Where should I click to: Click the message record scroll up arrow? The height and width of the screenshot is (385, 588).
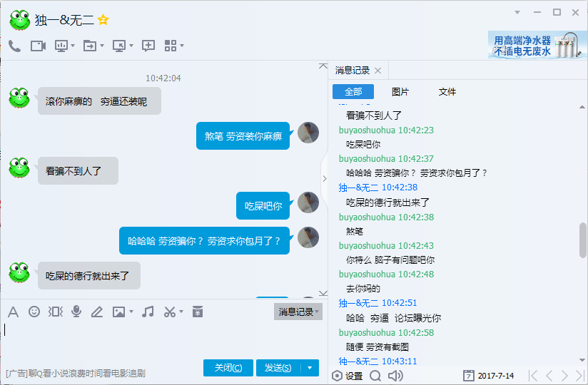[x=582, y=107]
